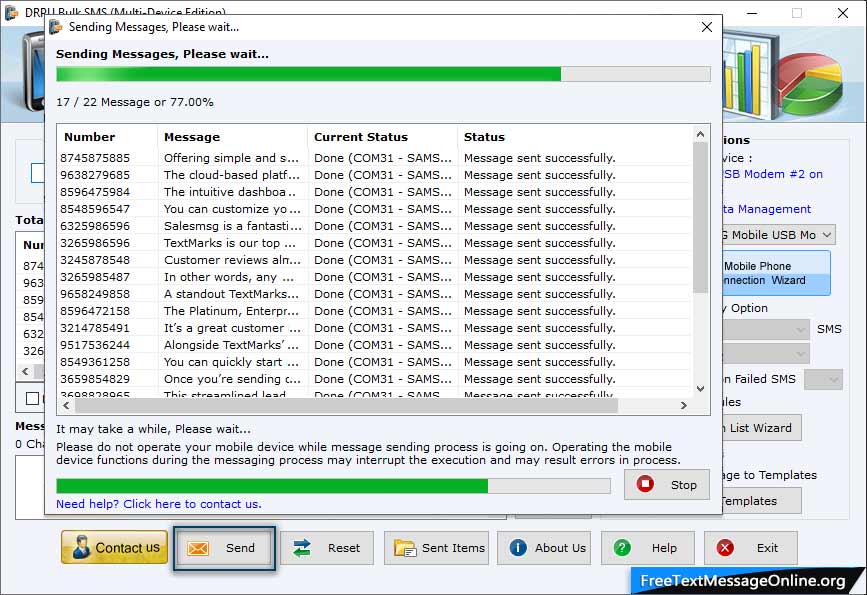Toggle the checkbox below the number list
Screen dimensions: 867x595
tap(33, 399)
